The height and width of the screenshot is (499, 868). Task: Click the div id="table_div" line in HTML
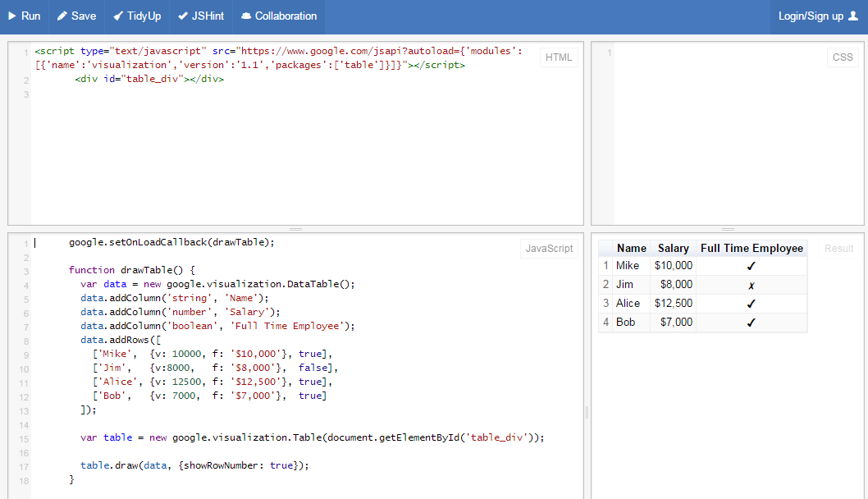(x=149, y=79)
